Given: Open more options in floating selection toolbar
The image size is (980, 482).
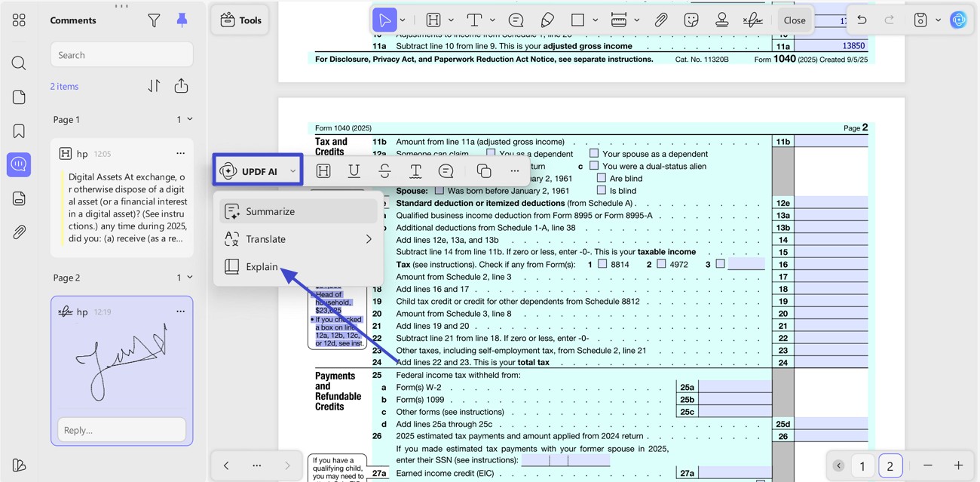Looking at the screenshot, I should [515, 171].
